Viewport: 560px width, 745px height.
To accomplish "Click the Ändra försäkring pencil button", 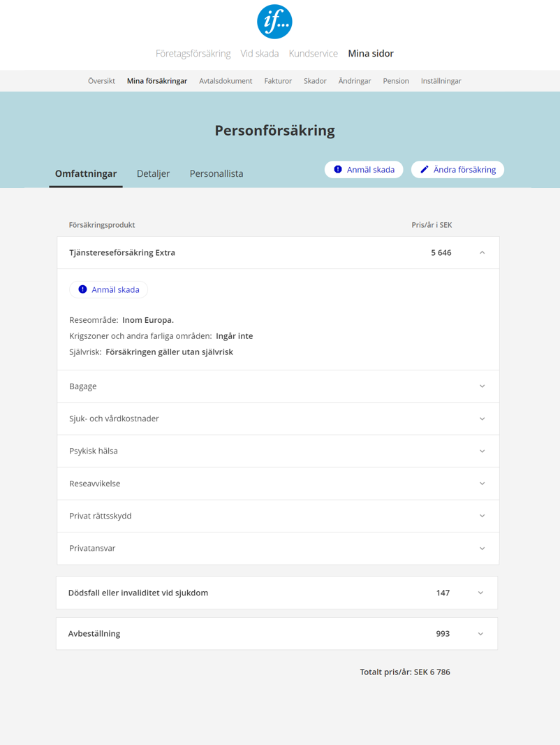I will click(x=457, y=170).
